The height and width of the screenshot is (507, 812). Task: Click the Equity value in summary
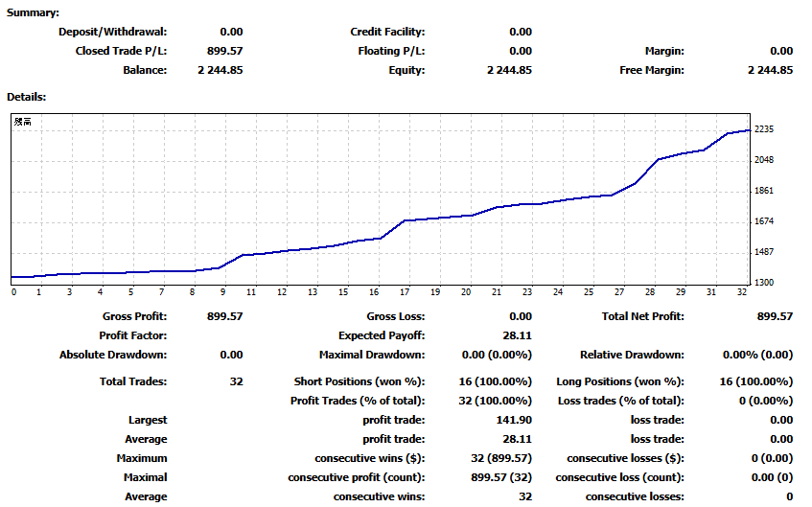pyautogui.click(x=509, y=70)
